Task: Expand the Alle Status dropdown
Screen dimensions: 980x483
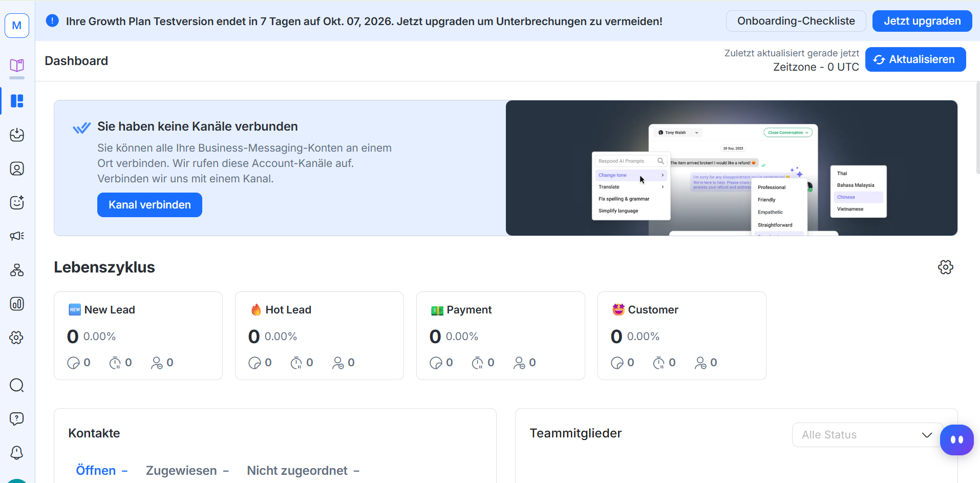Action: click(867, 435)
